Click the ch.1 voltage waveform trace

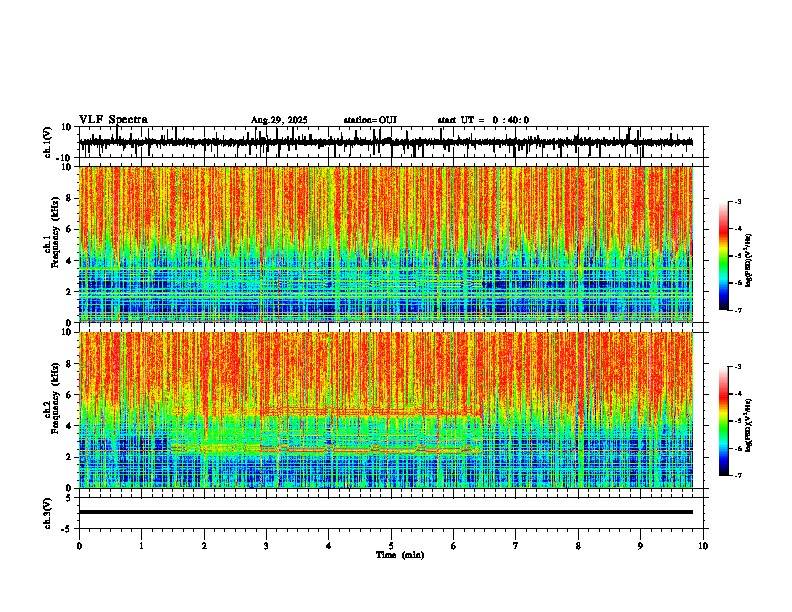pos(386,142)
